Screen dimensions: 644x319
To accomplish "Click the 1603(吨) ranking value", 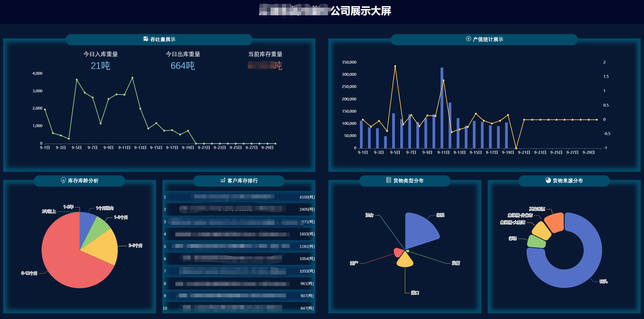I will point(307,234).
